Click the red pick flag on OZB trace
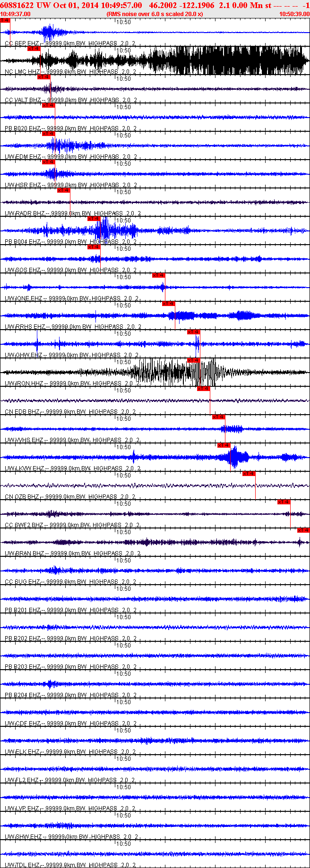Image resolution: width=310 pixels, height=868 pixels. (x=249, y=474)
